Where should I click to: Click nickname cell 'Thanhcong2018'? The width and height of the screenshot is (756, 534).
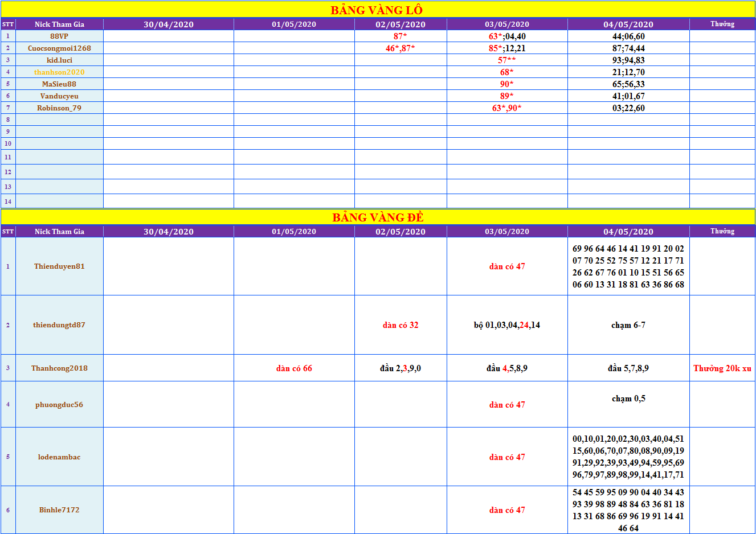[x=59, y=368]
